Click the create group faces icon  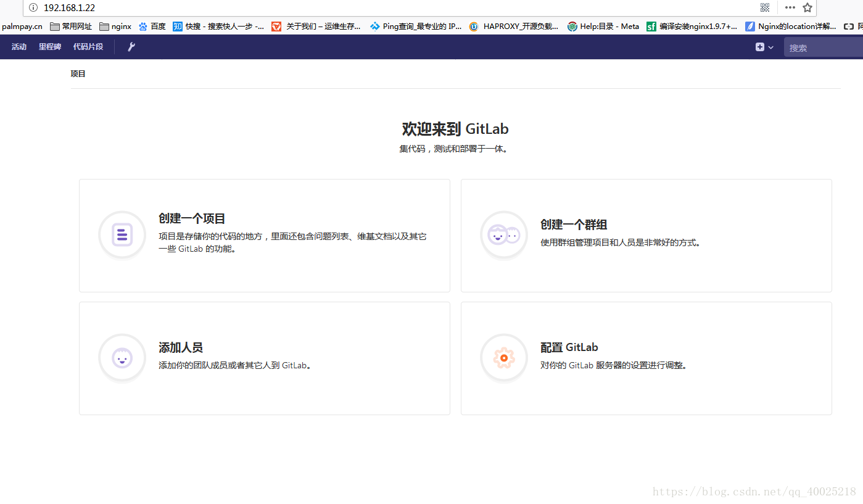click(x=504, y=234)
